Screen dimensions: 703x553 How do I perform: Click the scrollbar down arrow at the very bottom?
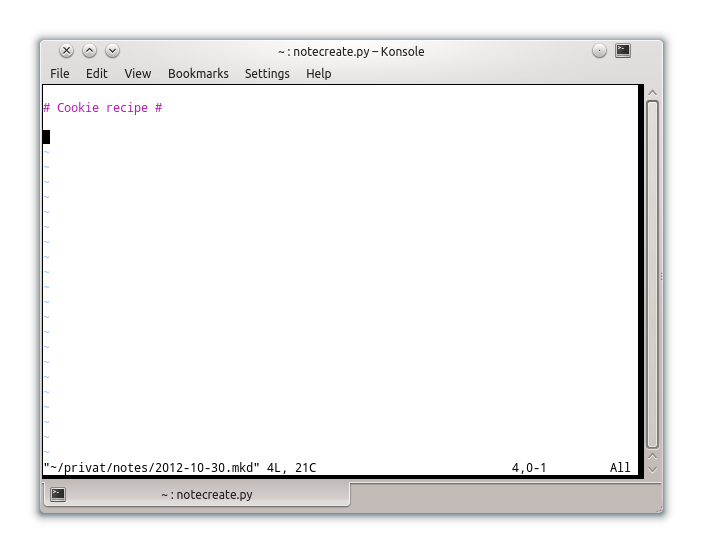pos(653,470)
